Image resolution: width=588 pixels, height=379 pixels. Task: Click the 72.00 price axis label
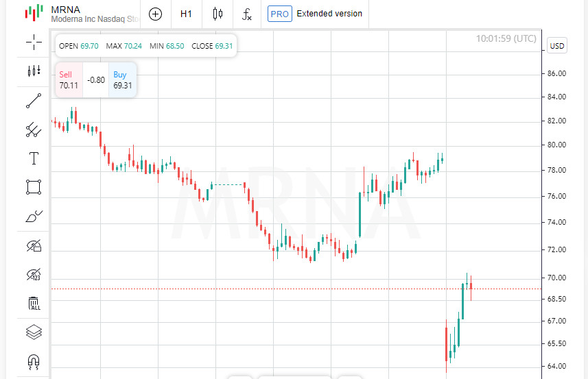coord(556,249)
